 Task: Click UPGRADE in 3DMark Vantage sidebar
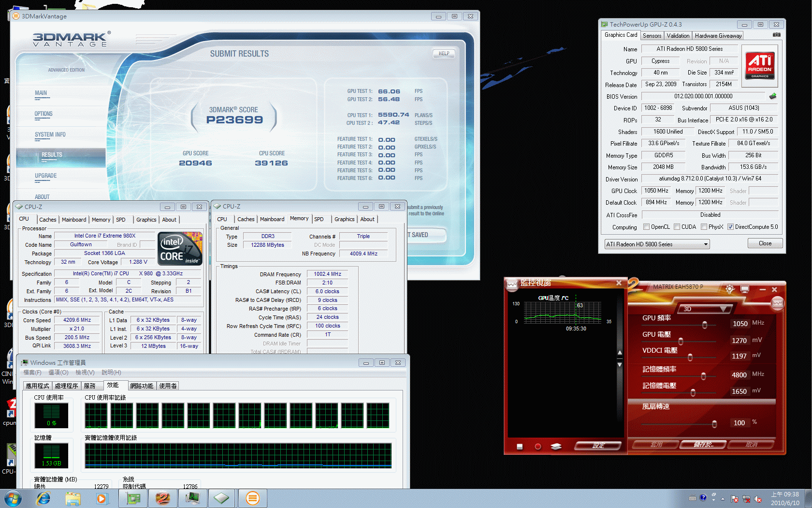(46, 176)
